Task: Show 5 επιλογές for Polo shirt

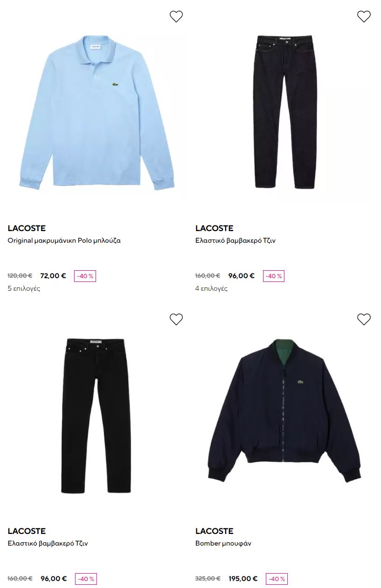Action: [x=24, y=288]
